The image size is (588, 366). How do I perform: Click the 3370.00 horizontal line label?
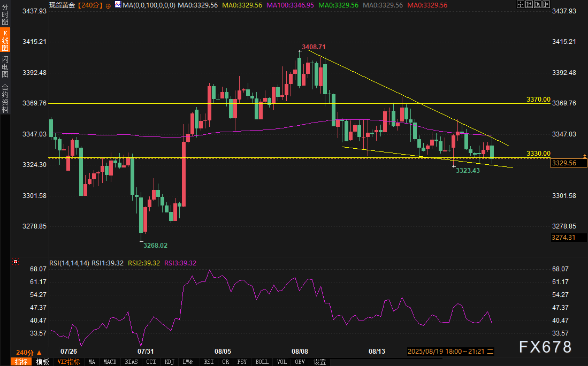[538, 100]
